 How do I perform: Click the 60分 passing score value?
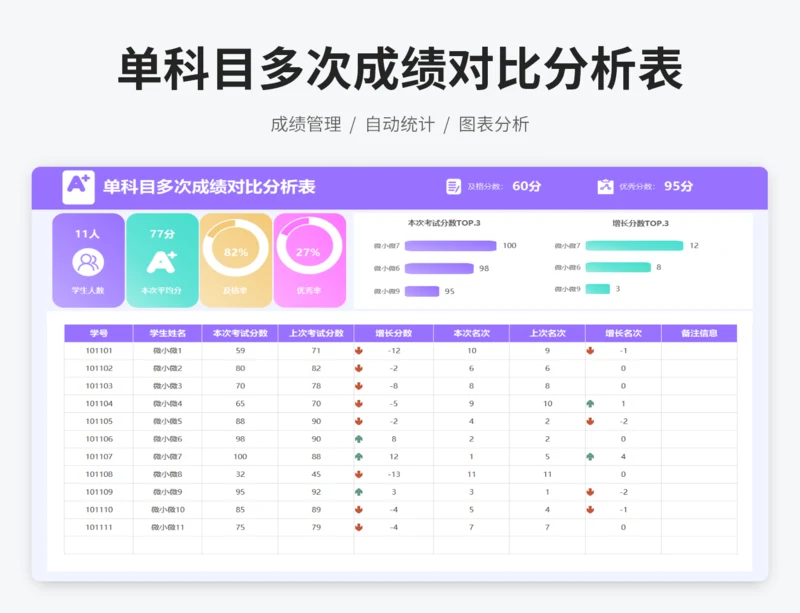[x=527, y=186]
